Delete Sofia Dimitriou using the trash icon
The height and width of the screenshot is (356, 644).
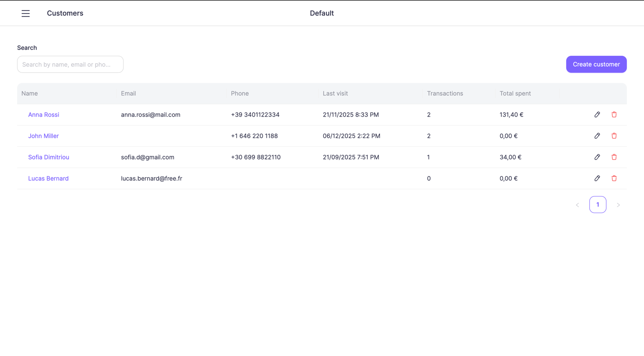click(x=614, y=157)
